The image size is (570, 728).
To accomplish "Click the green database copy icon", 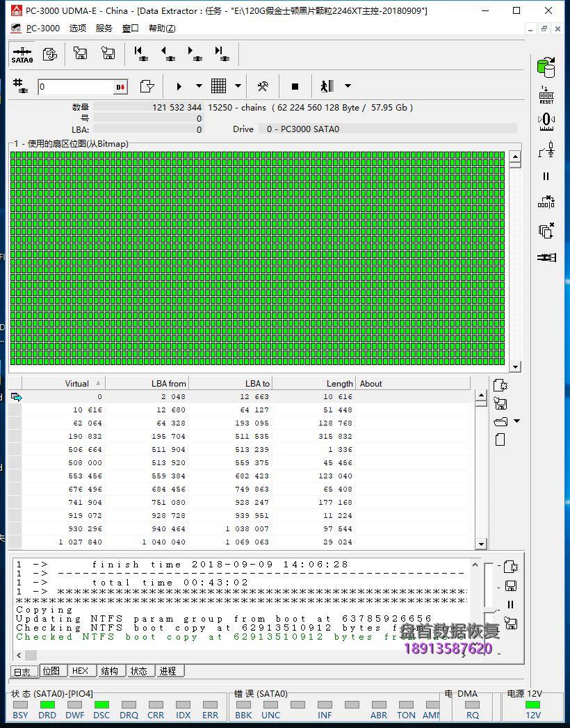I will point(546,67).
